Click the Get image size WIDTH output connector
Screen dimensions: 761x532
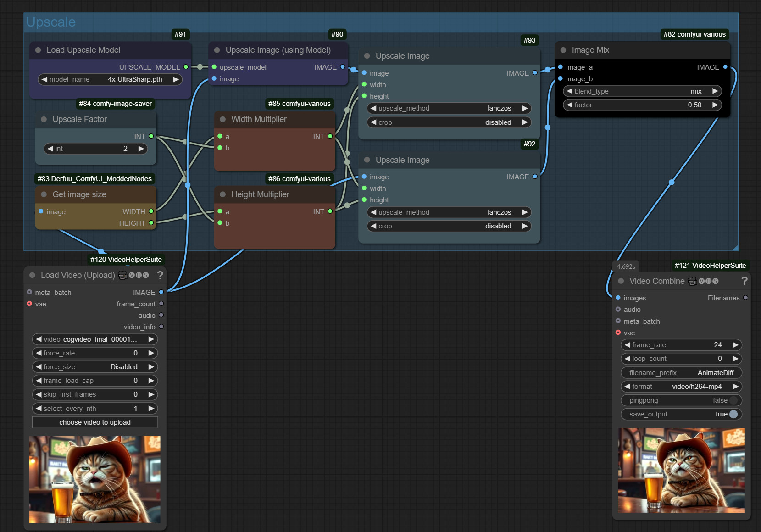pyautogui.click(x=151, y=211)
